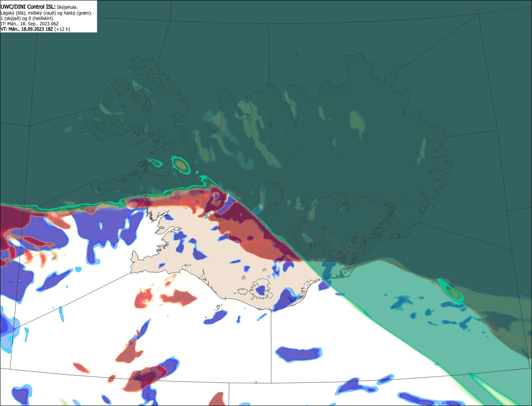Click the legend line 'Lágský (blá), miðský (rauð) og háský (græn).'
Image resolution: width=532 pixels, height=406 pixels.
[x=46, y=13]
